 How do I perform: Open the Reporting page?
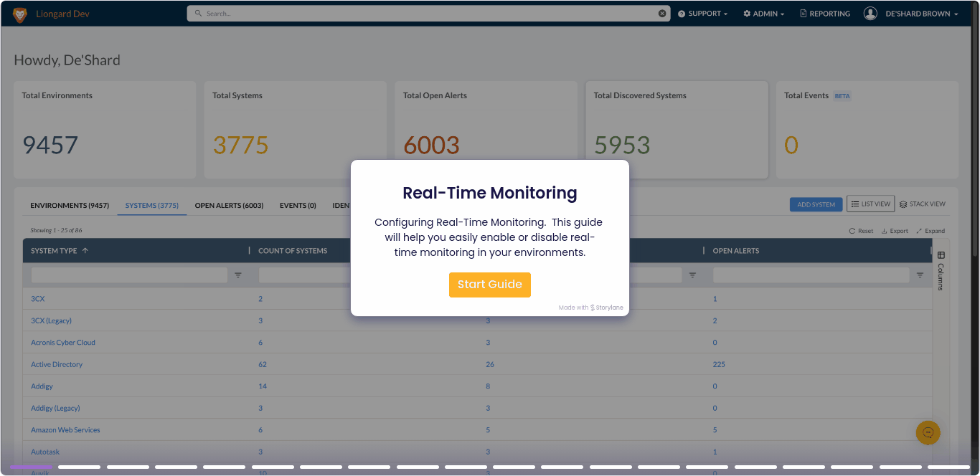click(825, 14)
